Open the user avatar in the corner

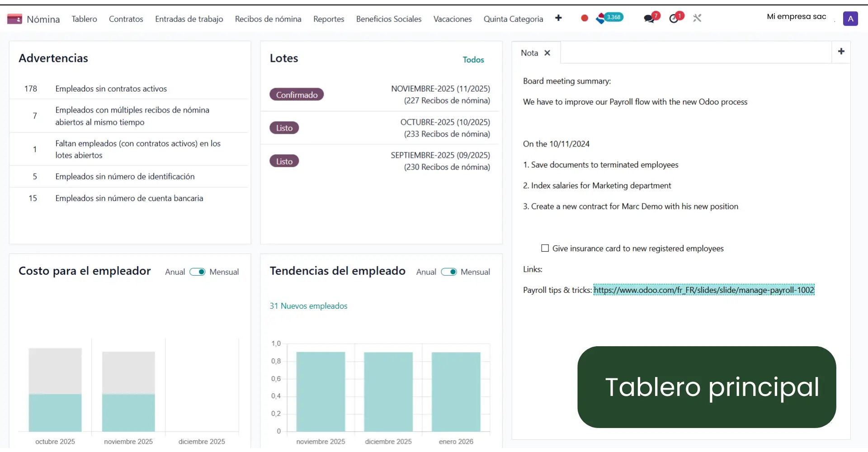point(851,19)
